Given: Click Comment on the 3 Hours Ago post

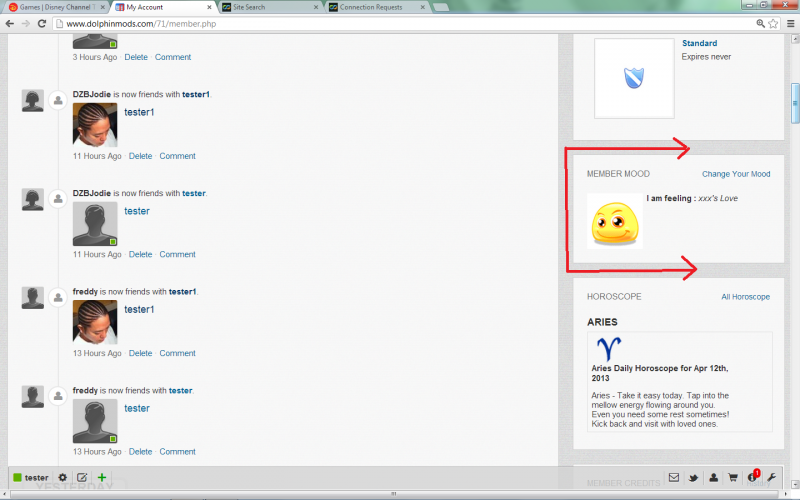Looking at the screenshot, I should [173, 57].
